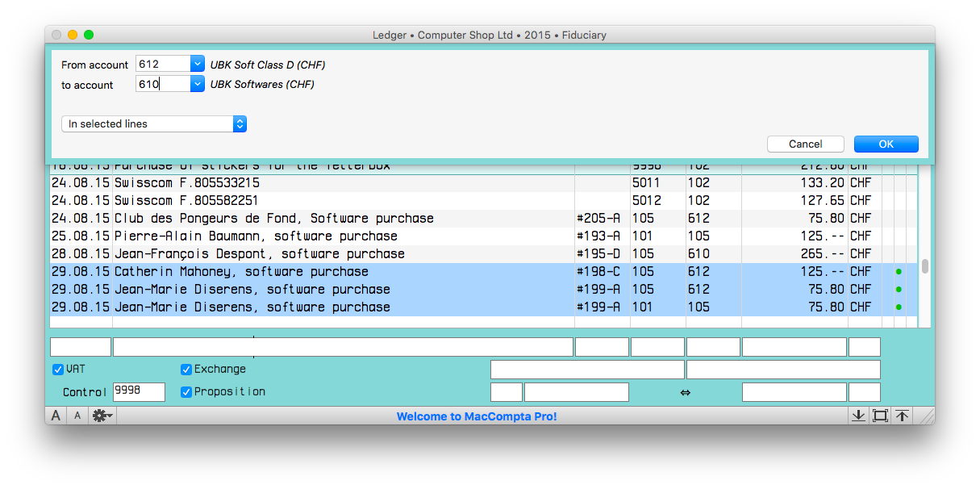Click the double-headed swap arrow icon

click(686, 393)
